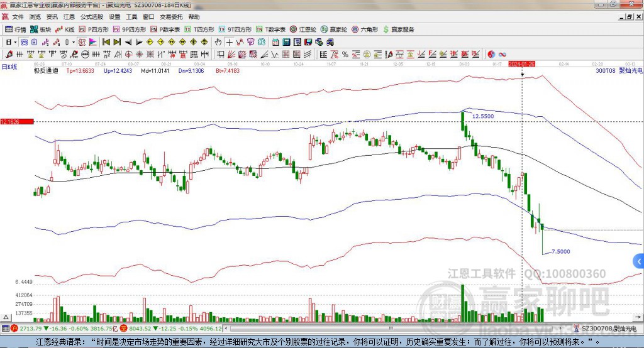Click the 300708 聚灿光电 stock name
The image size is (644, 348).
pos(619,70)
